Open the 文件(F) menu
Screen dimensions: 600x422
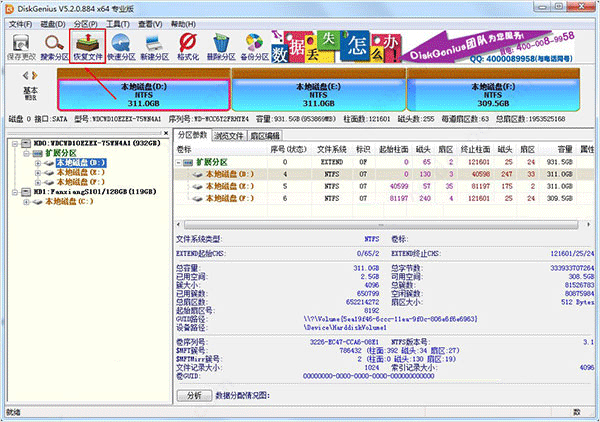(21, 24)
